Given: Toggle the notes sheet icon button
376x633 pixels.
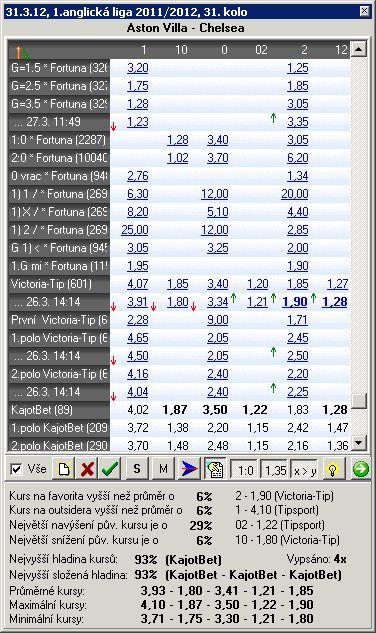Looking at the screenshot, I should (215, 469).
